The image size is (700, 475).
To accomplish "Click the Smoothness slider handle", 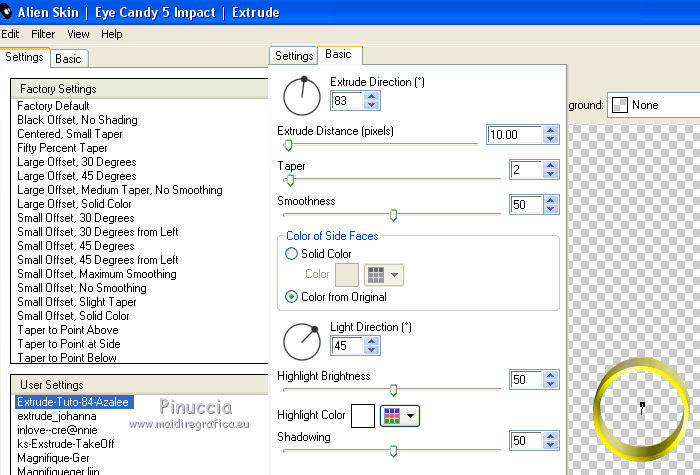I will (393, 215).
